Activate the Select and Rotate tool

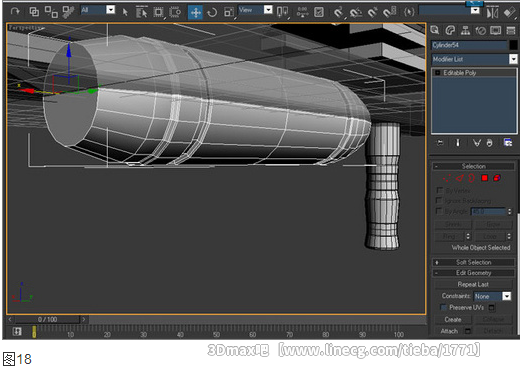[212, 13]
